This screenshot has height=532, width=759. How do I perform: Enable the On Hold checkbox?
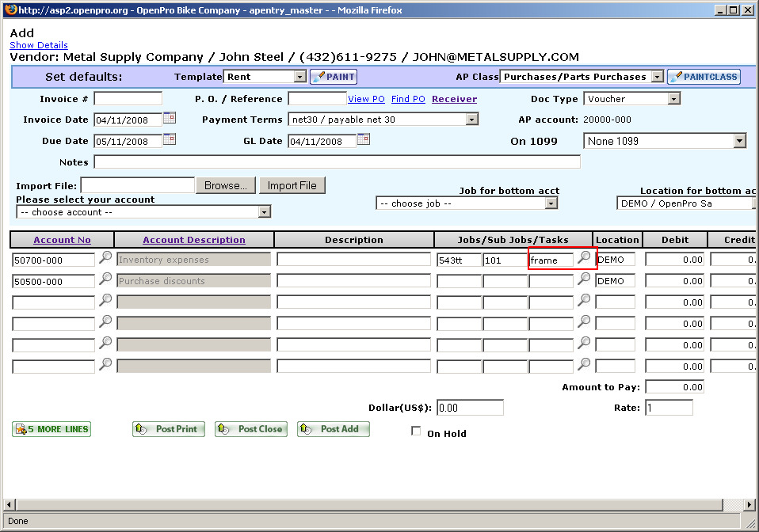click(x=416, y=431)
